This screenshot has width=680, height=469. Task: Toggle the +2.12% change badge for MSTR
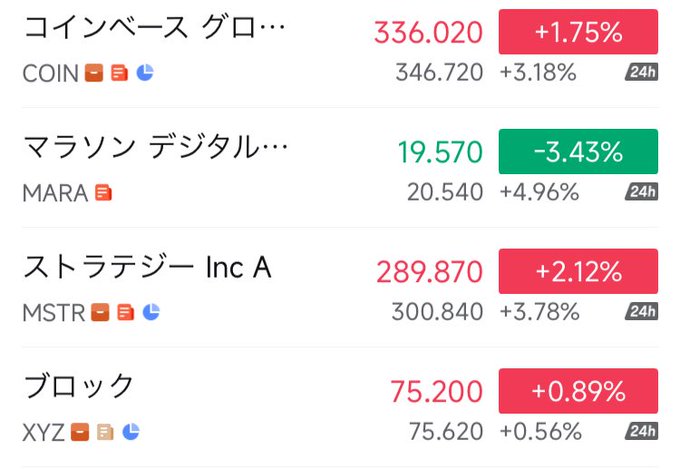pyautogui.click(x=578, y=271)
